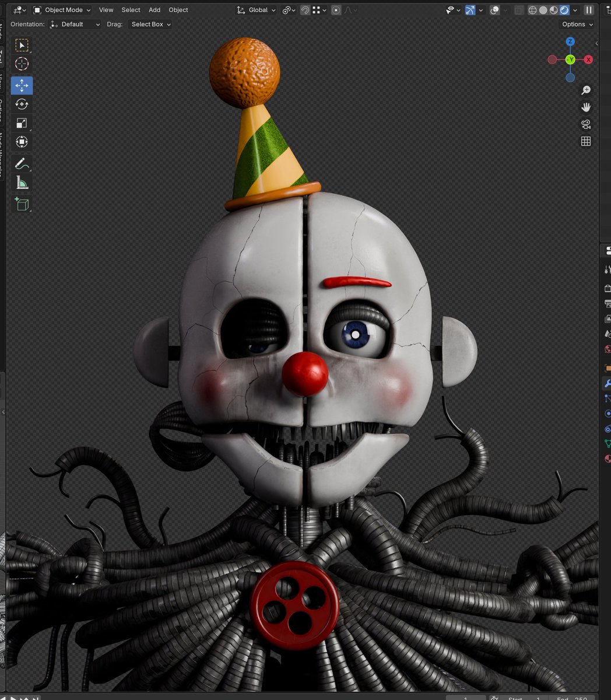Click the Pan hand viewport icon
611x700 pixels.
coord(586,107)
